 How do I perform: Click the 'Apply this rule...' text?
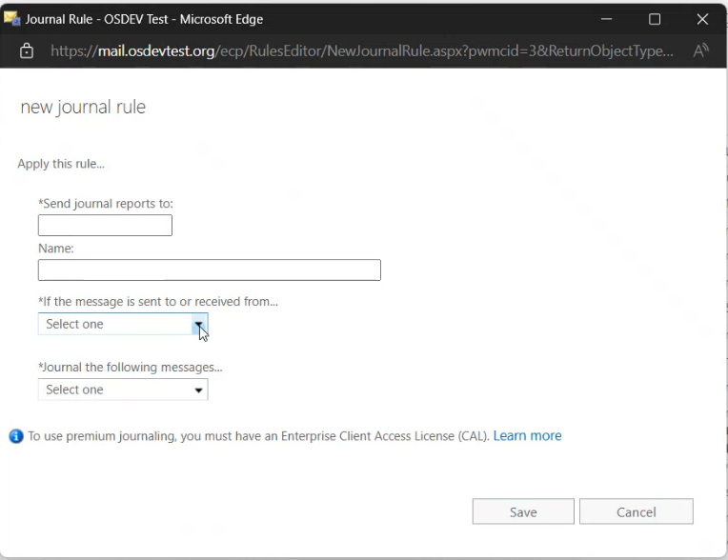pyautogui.click(x=61, y=164)
